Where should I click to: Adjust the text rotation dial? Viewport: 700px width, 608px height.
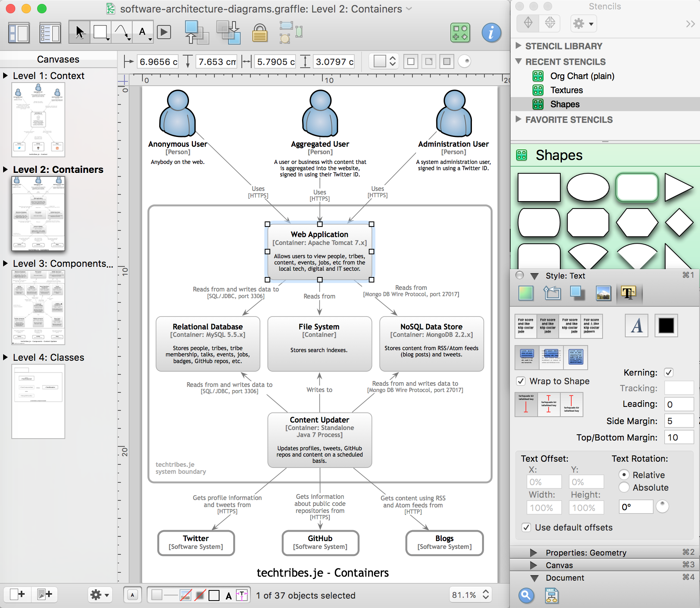pos(662,507)
